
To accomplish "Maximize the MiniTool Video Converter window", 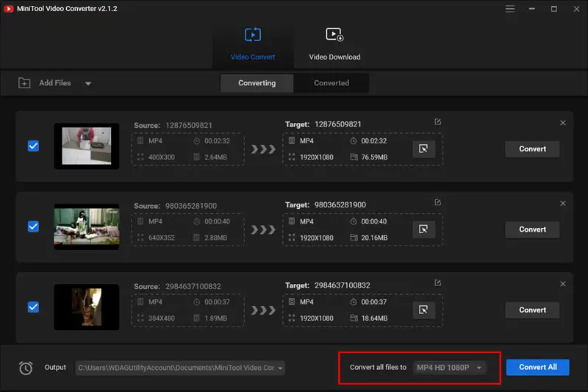I will [x=554, y=9].
